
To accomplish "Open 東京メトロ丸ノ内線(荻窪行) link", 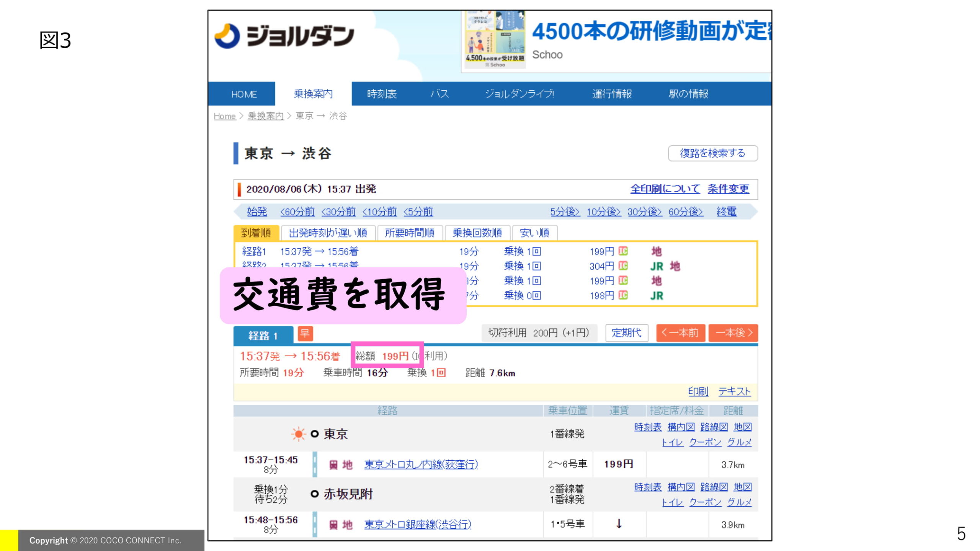I will click(421, 465).
